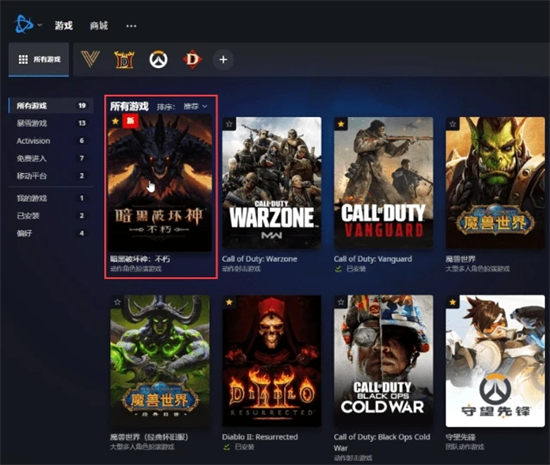Screen dimensions: 550x465
Task: Click 动作射击游戏 genre under Warzone
Action: point(241,269)
